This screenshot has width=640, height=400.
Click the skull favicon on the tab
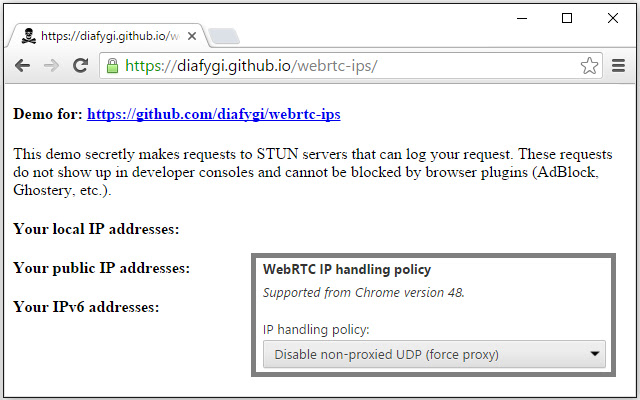(28, 35)
